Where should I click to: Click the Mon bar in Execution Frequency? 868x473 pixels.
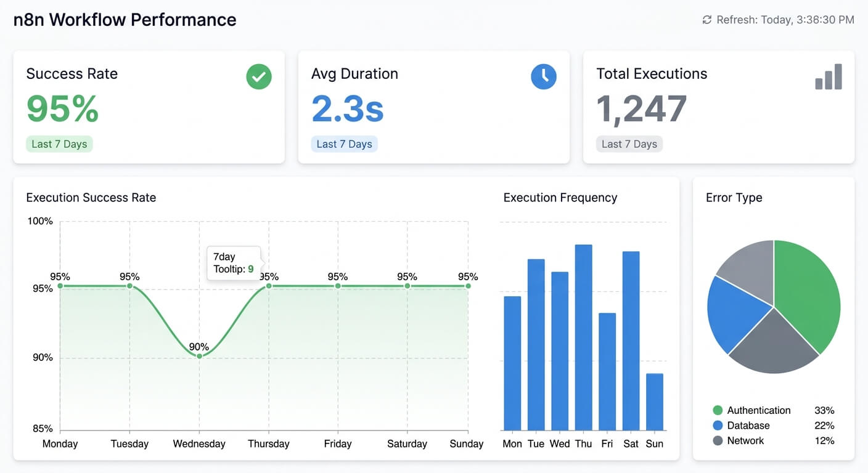click(512, 363)
